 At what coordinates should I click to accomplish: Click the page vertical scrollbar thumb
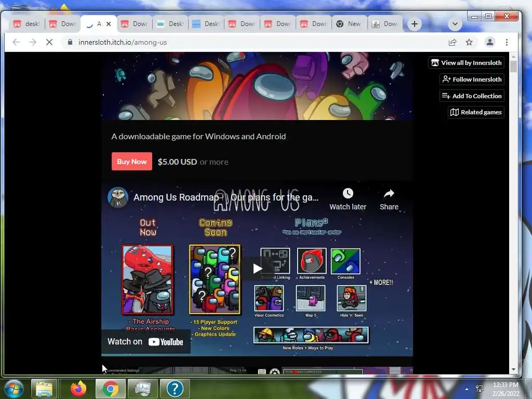[x=513, y=66]
